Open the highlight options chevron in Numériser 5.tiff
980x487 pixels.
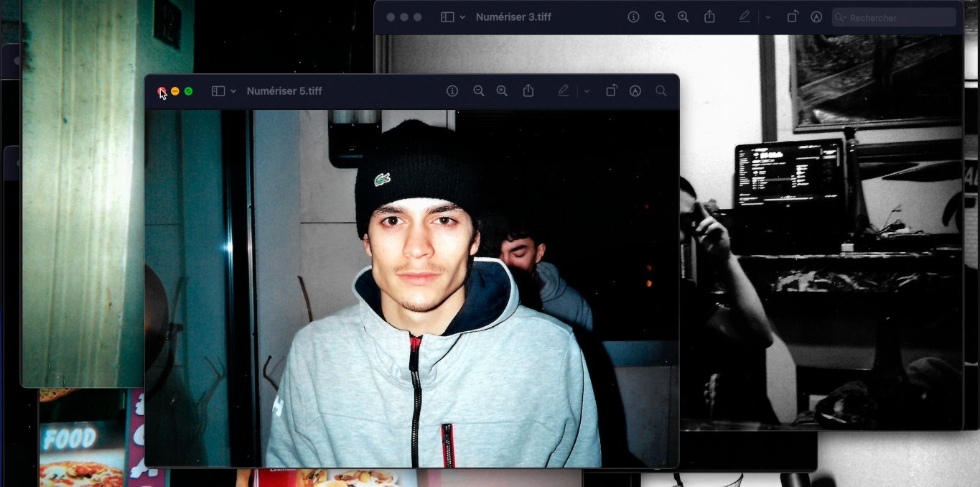coord(587,91)
